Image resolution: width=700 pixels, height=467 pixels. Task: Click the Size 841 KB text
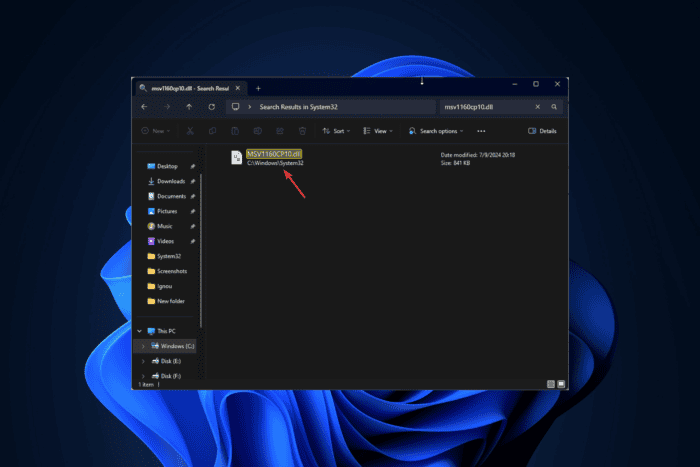(455, 163)
